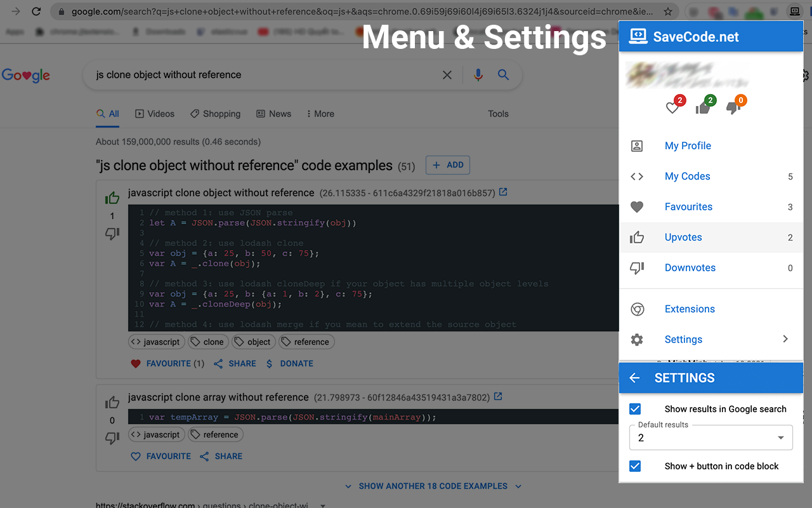This screenshot has height=508, width=812.
Task: Switch to News search tab
Action: [274, 114]
